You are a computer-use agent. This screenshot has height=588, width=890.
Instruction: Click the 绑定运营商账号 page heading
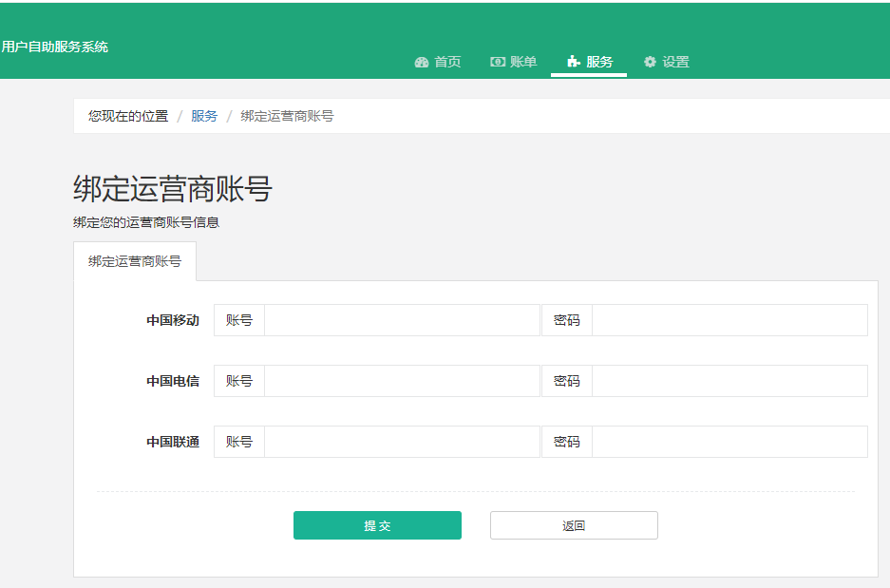(x=173, y=189)
